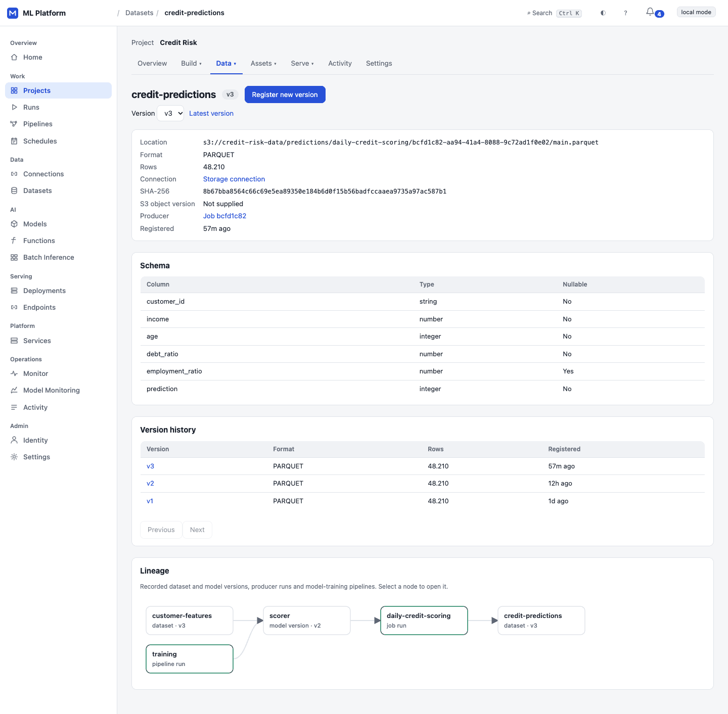Click the ML Platform logo icon
This screenshot has width=728, height=714.
(x=13, y=13)
